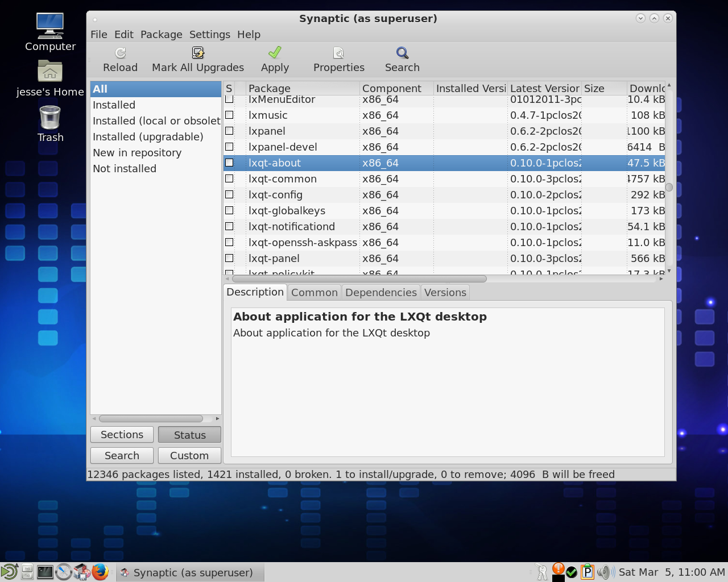This screenshot has height=582, width=728.
Task: Click the Search magnifier toolbar icon
Action: tap(402, 53)
